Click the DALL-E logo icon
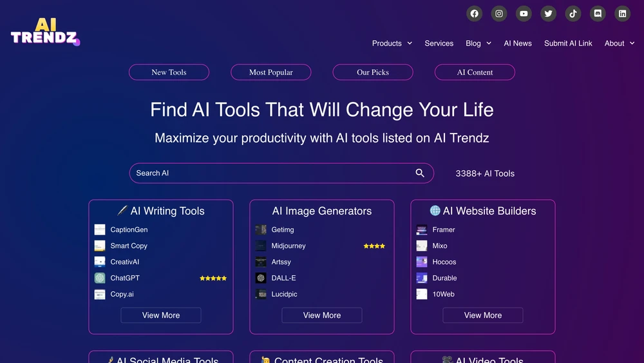The image size is (644, 363). [x=261, y=278]
